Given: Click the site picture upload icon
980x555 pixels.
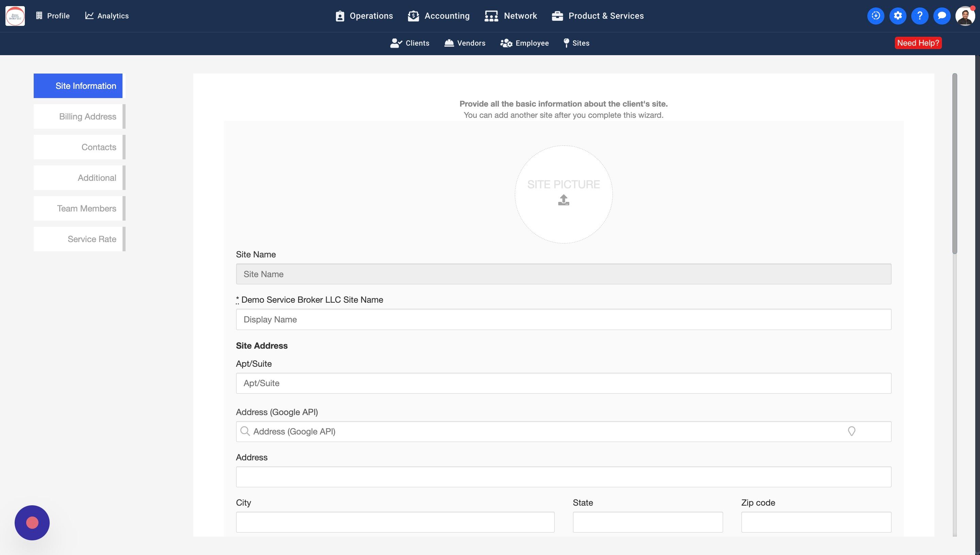Looking at the screenshot, I should (x=563, y=200).
